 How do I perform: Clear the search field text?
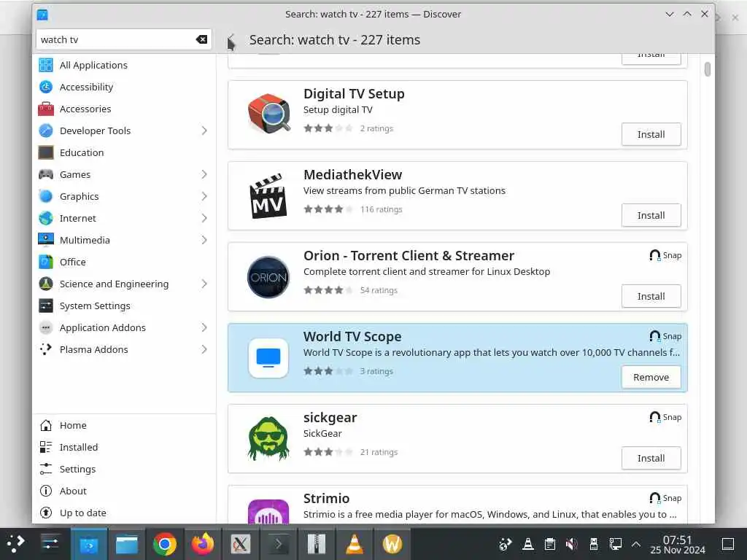pos(201,39)
